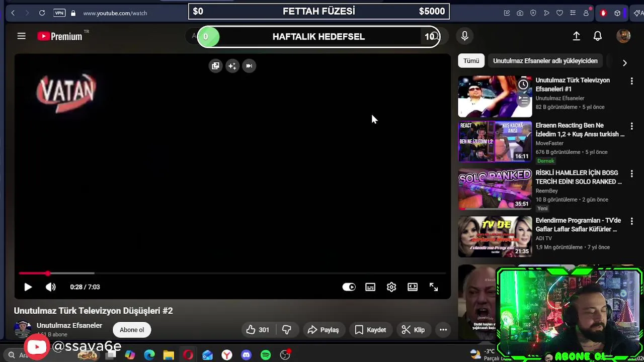Open File Explorer from the taskbar

tap(169, 355)
